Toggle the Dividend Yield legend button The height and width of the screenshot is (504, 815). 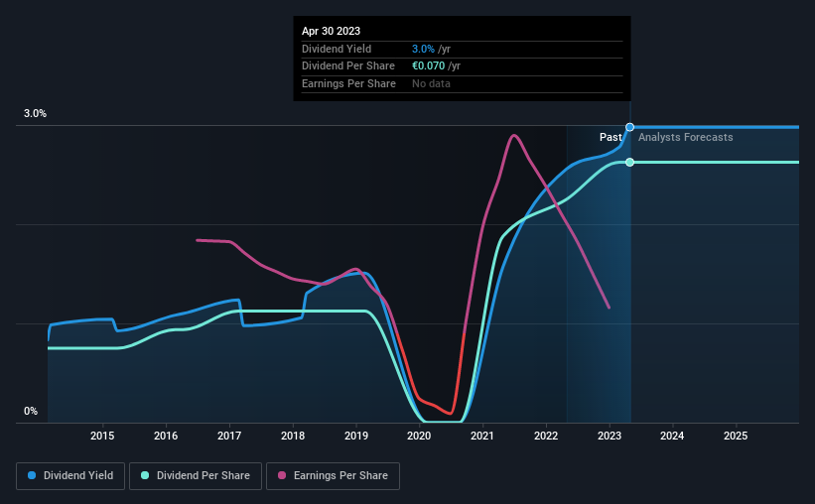[x=70, y=475]
